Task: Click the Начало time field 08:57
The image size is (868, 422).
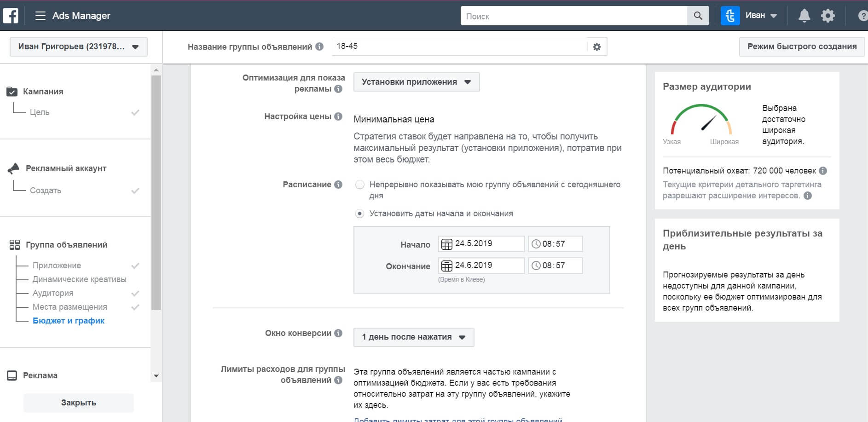Action: coord(556,244)
